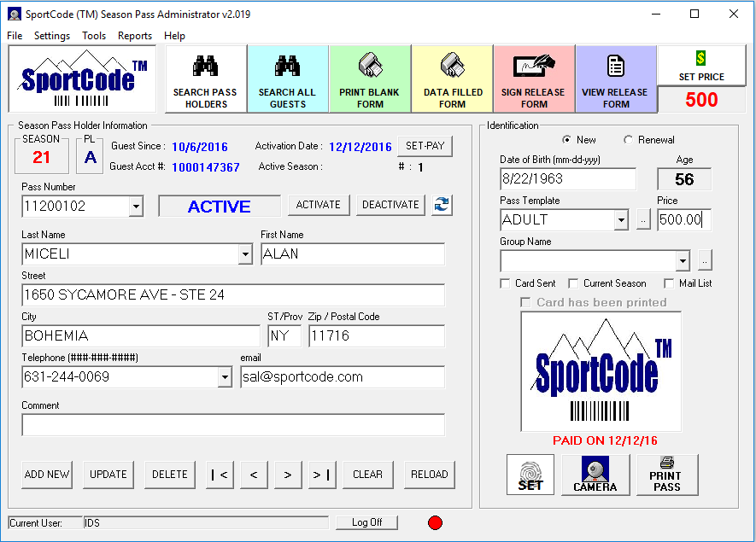This screenshot has height=542, width=756.
Task: Click the ACTIVATE button
Action: coord(319,205)
